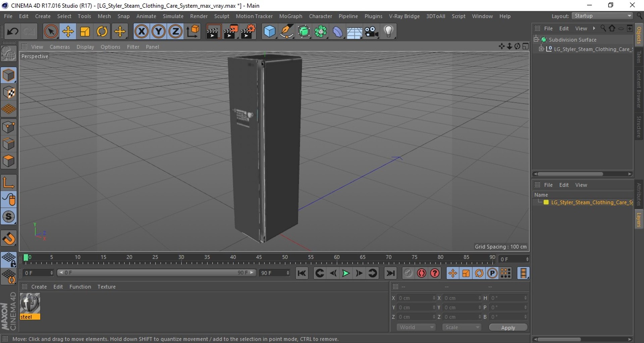The height and width of the screenshot is (343, 644).
Task: Activate the Rotate tool in top toolbar
Action: coord(102,32)
